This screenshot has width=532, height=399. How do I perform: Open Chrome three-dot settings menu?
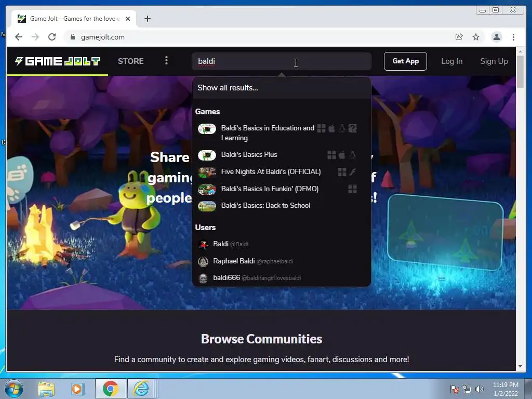pyautogui.click(x=513, y=37)
